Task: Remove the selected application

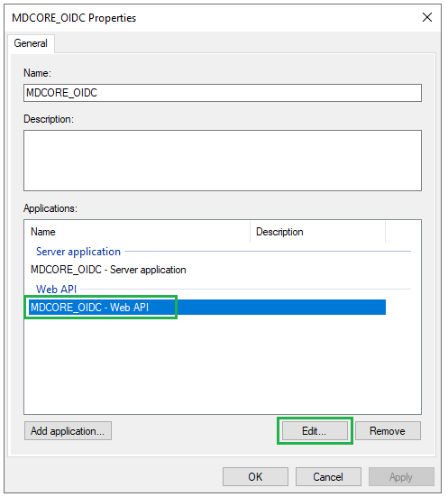Action: [388, 431]
